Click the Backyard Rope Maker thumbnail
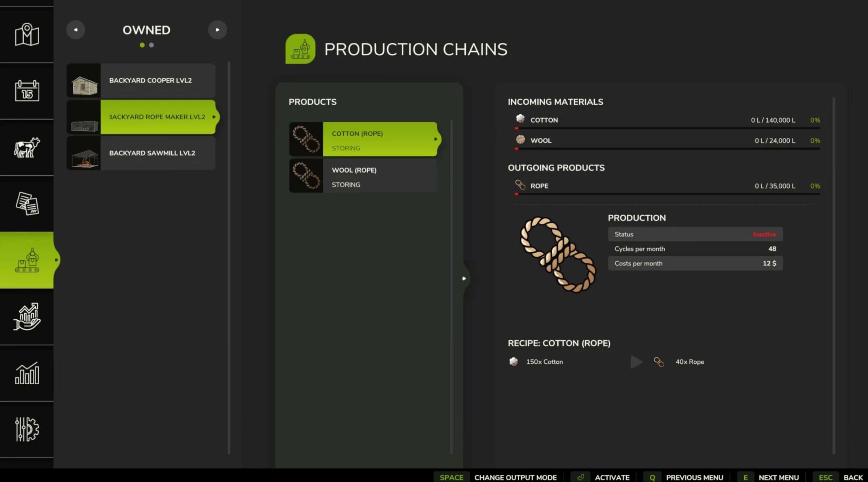 point(84,117)
